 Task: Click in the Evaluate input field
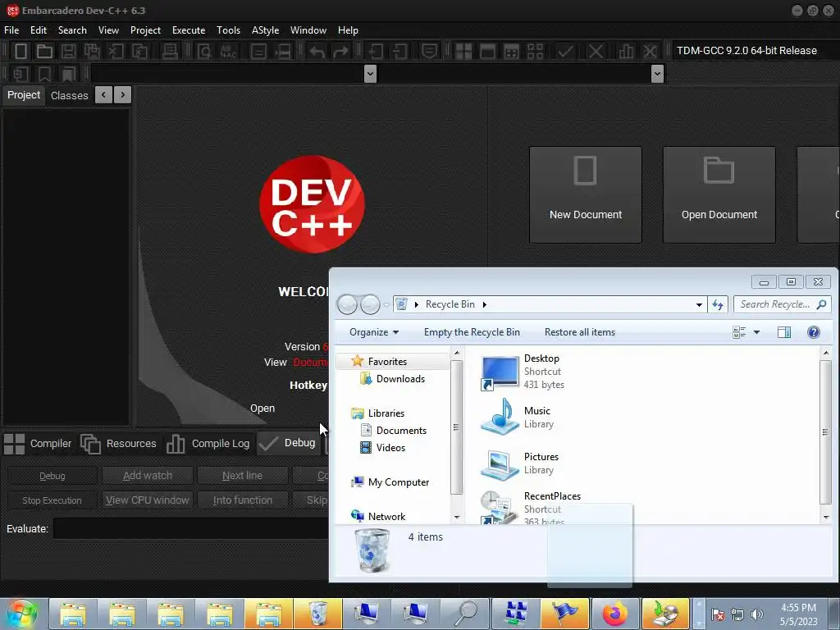click(x=190, y=529)
